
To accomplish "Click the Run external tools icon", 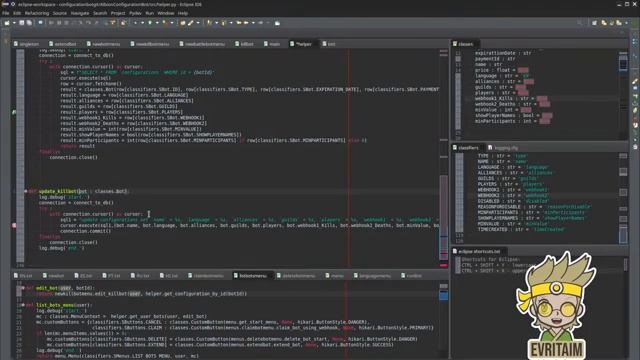I will [x=164, y=23].
